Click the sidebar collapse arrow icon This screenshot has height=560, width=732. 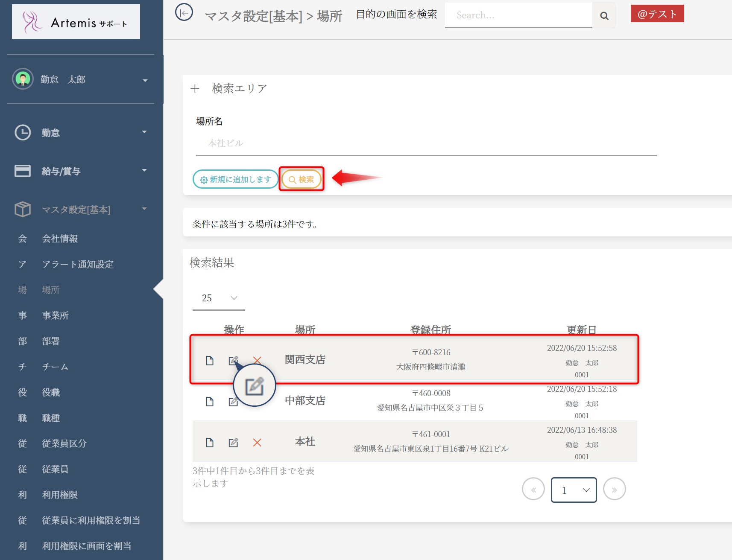pos(184,13)
